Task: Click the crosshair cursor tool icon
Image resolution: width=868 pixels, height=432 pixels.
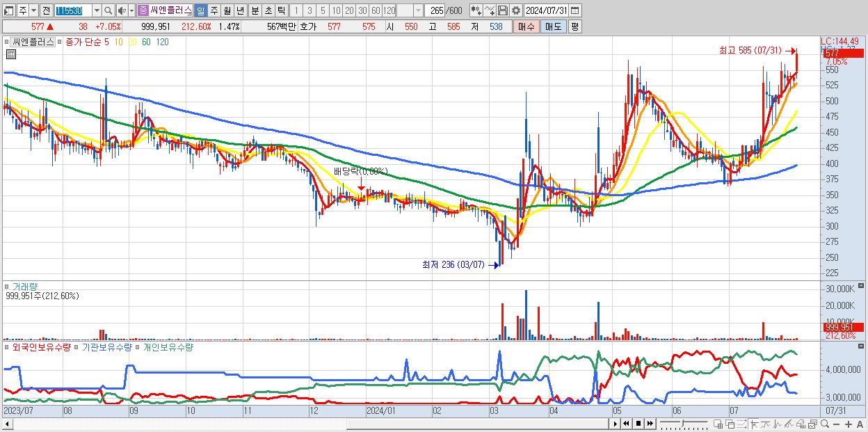Action: point(754,424)
